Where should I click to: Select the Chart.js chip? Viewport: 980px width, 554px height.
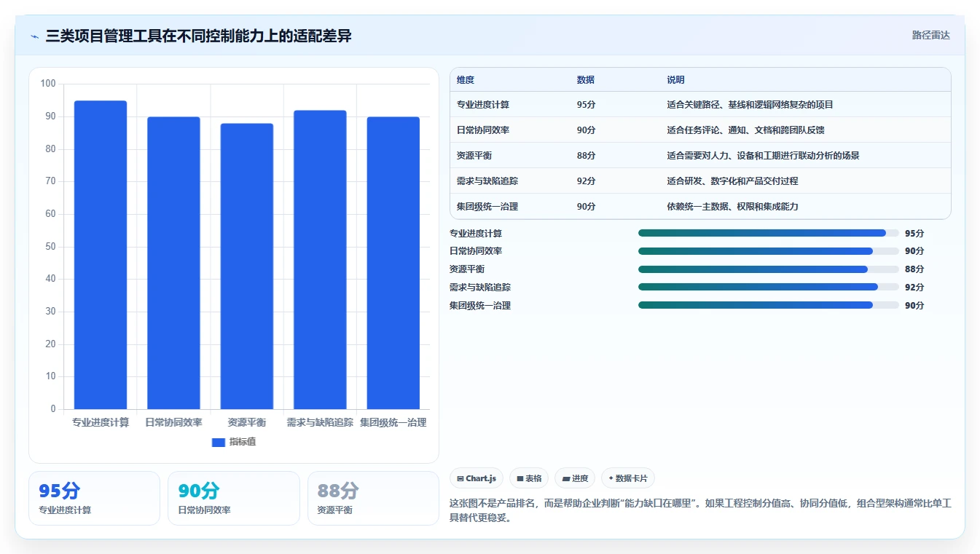pos(477,478)
